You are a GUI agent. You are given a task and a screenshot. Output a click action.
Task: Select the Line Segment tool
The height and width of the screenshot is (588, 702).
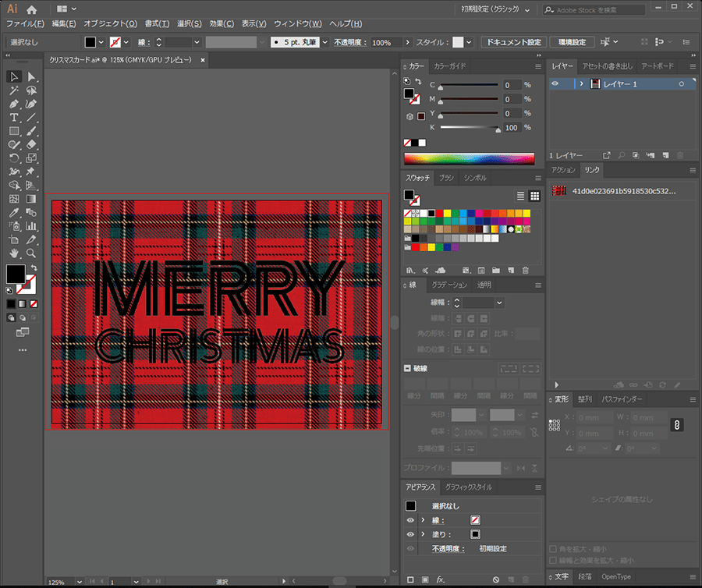[31, 118]
